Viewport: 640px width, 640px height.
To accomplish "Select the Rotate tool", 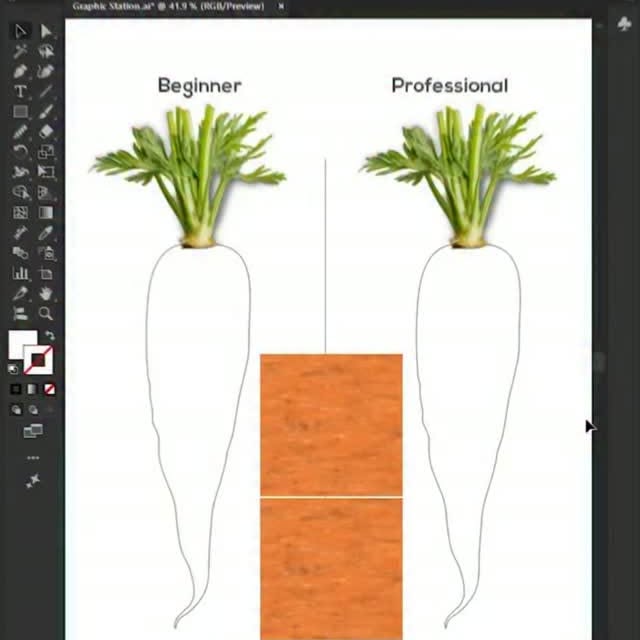I will click(x=20, y=152).
